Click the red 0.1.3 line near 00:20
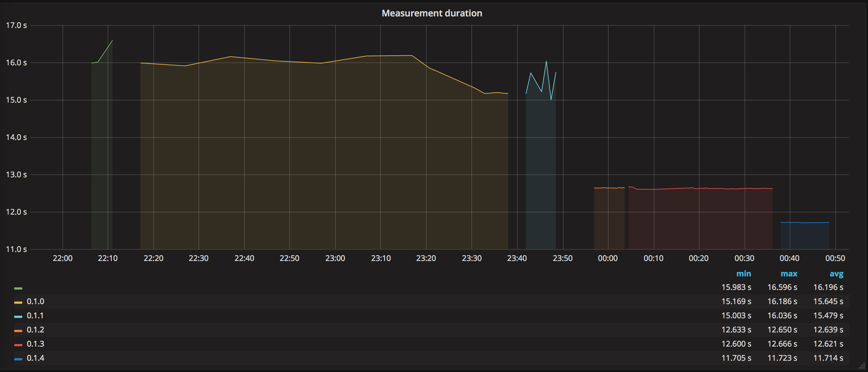Screen dimensions: 868x372 coord(699,189)
